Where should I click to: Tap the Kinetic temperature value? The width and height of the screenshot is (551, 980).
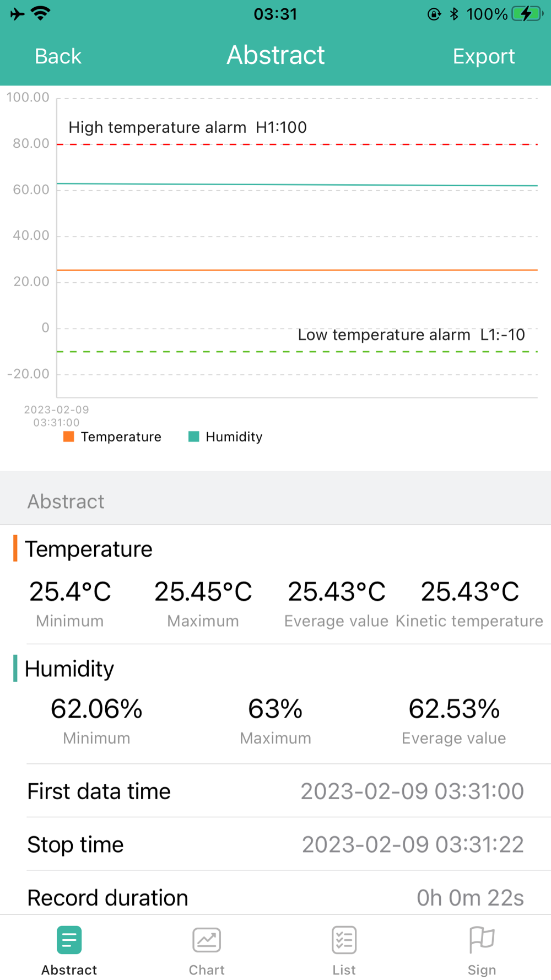click(x=469, y=592)
